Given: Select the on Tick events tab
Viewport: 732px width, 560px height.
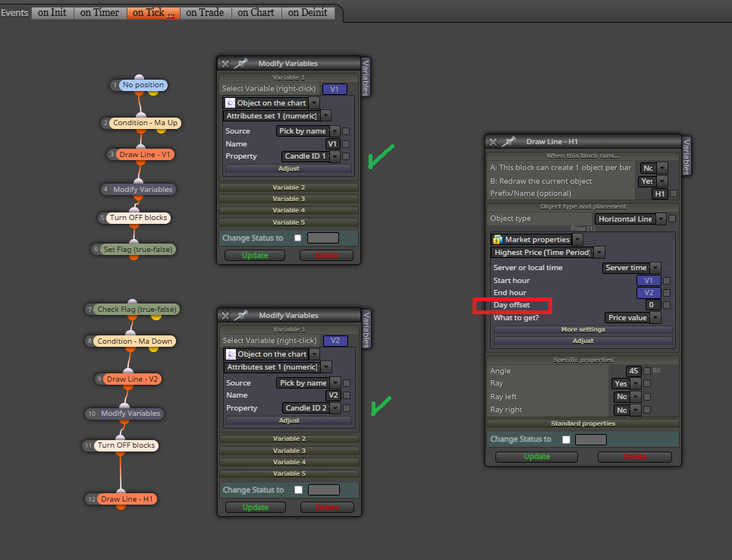Looking at the screenshot, I should coord(153,13).
